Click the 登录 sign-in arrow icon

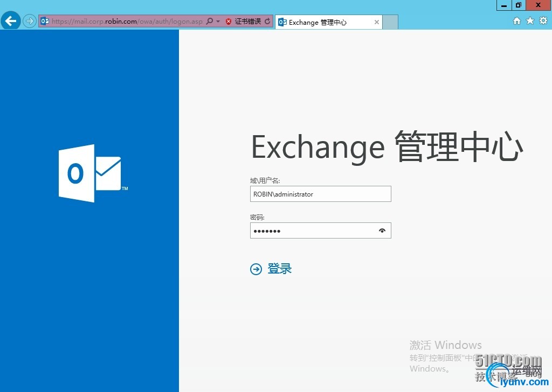256,269
